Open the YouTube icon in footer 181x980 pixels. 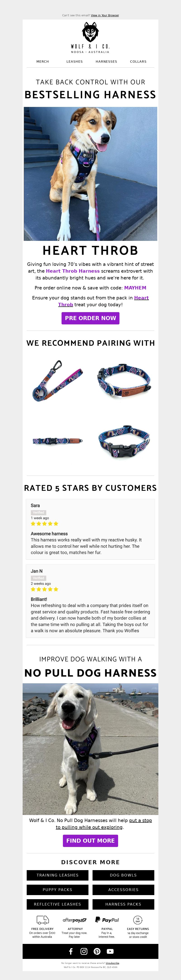pyautogui.click(x=110, y=951)
